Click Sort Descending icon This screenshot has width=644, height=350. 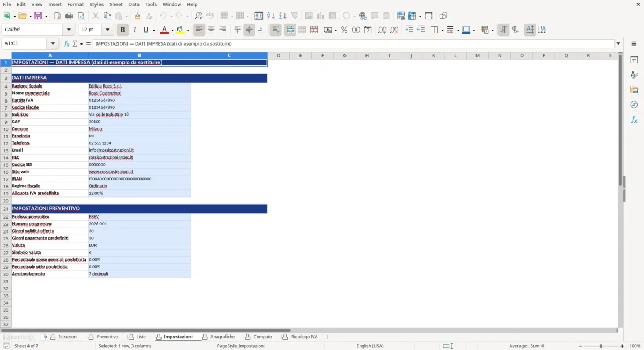(x=283, y=16)
